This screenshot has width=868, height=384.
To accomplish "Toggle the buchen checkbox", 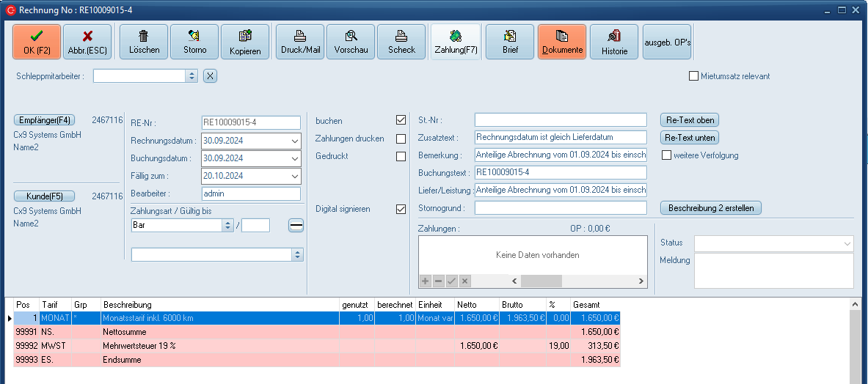I will coord(401,120).
